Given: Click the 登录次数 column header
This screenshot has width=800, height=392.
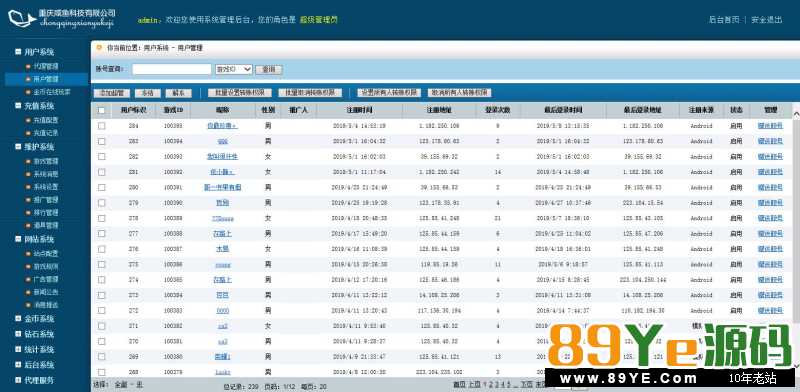Looking at the screenshot, I should click(x=497, y=110).
